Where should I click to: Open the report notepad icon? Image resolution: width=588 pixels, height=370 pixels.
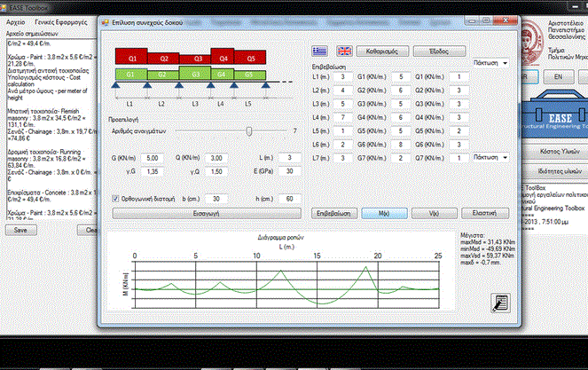pyautogui.click(x=500, y=303)
